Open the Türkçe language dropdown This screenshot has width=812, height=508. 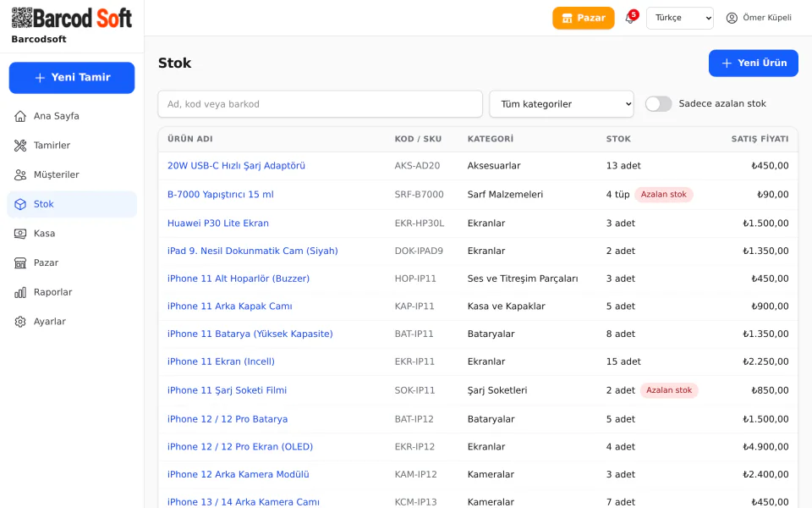click(x=679, y=18)
